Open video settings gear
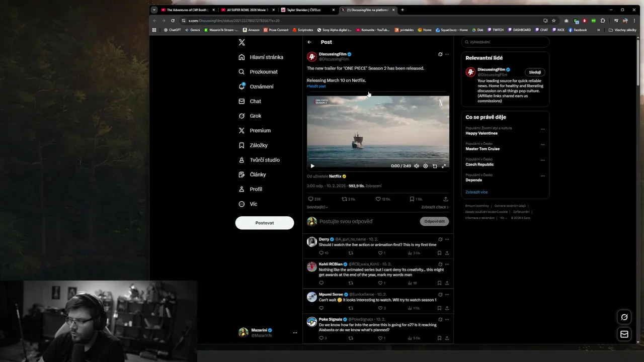Screen dimensions: 644x362 (426, 166)
